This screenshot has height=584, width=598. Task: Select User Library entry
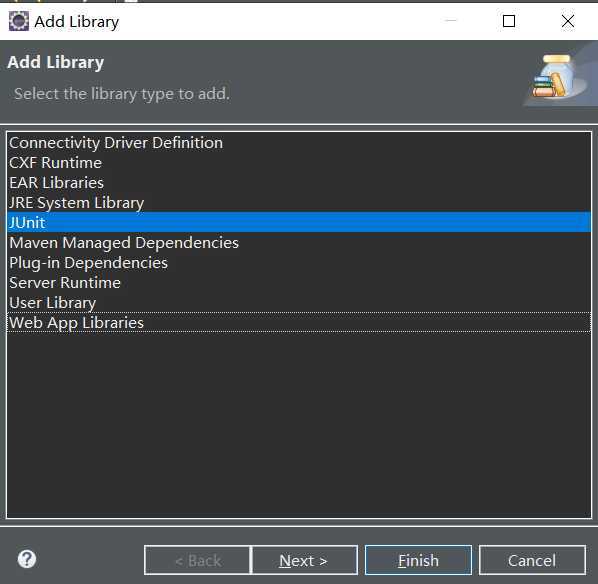pyautogui.click(x=299, y=302)
